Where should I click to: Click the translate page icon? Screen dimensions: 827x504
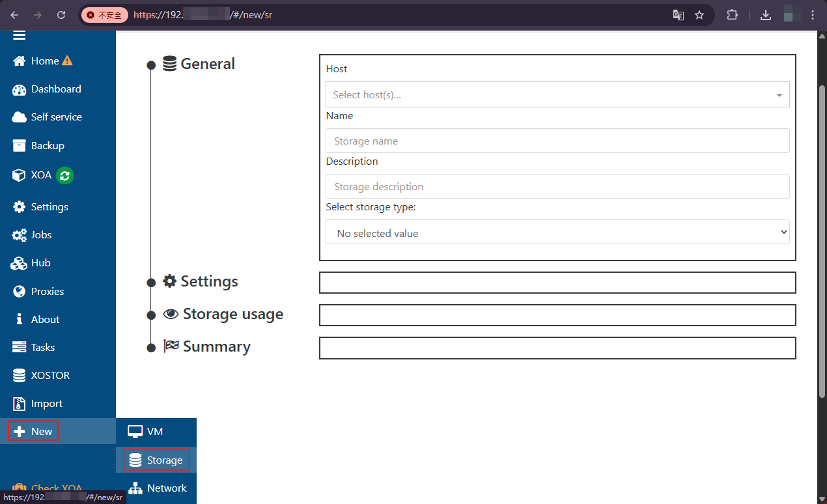(x=679, y=15)
